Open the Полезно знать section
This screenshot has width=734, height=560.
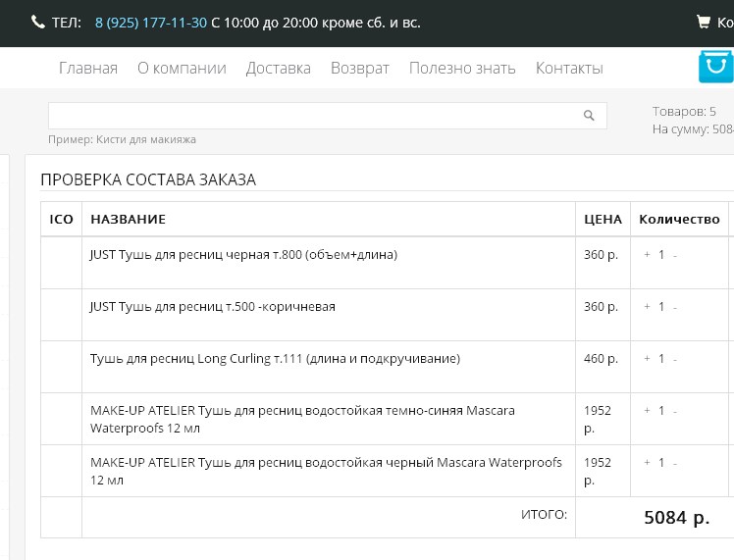[x=462, y=69]
